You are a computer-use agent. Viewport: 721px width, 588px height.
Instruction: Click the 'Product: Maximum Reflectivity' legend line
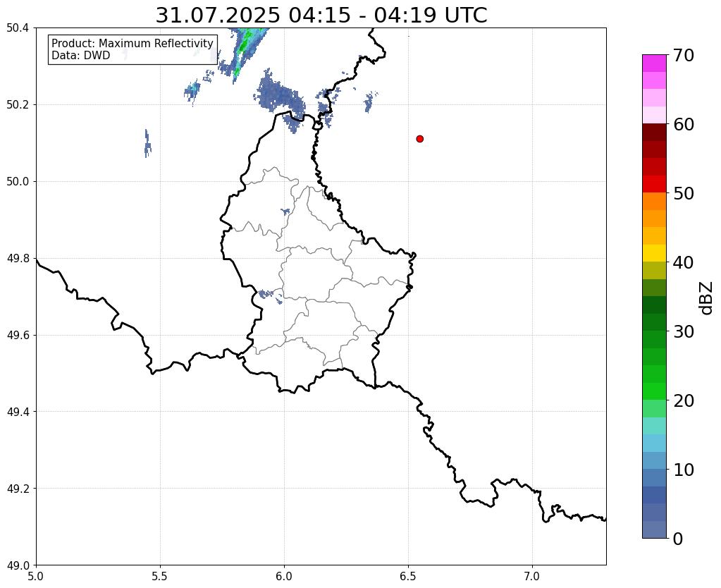pos(133,43)
